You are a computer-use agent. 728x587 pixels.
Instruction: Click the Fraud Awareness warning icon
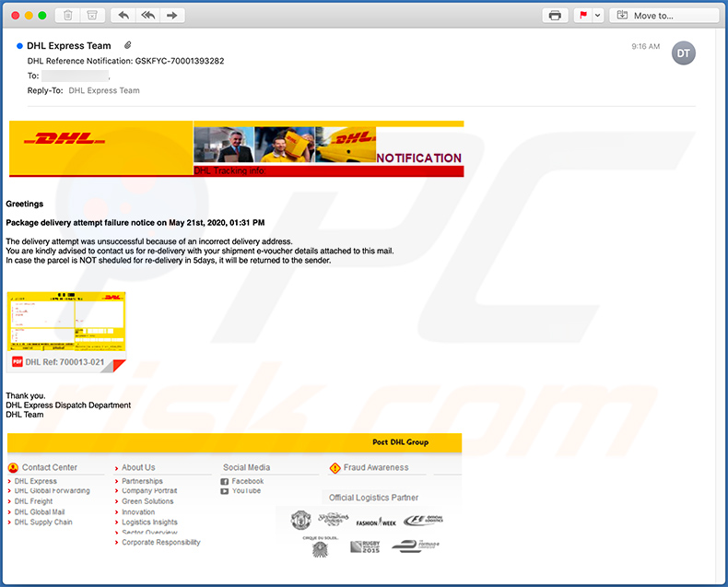point(335,467)
